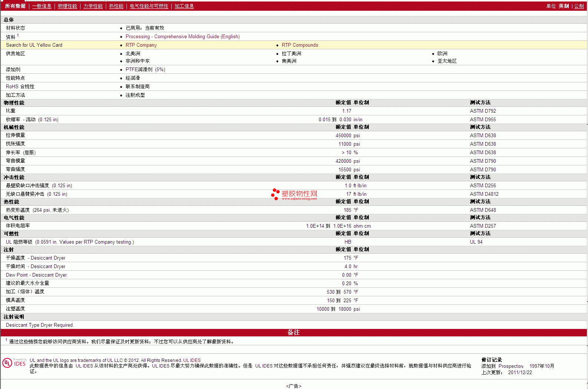This screenshot has width=588, height=389.
Task: Click the PTFE润滑剂 (5%) additive entry
Action: point(145,69)
